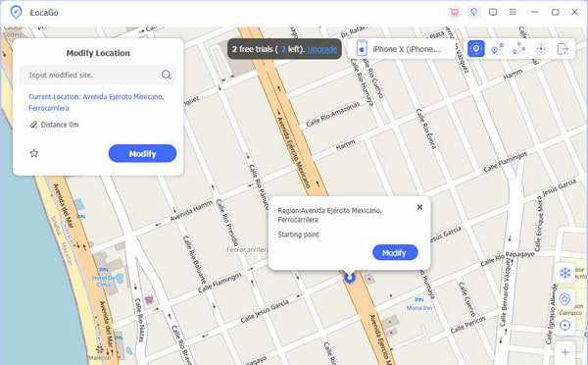Click the Ferrocarrilera map label
Viewport: 588px width, 365px height.
[x=248, y=249]
